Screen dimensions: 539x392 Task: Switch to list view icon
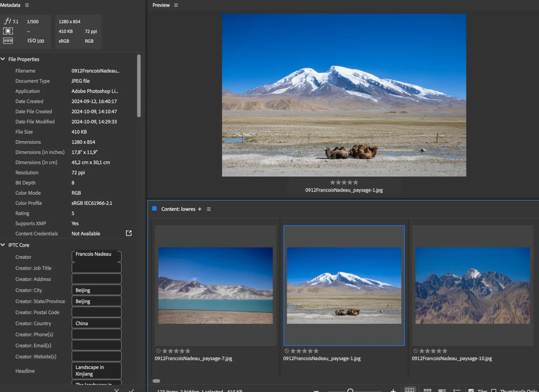pos(457,390)
